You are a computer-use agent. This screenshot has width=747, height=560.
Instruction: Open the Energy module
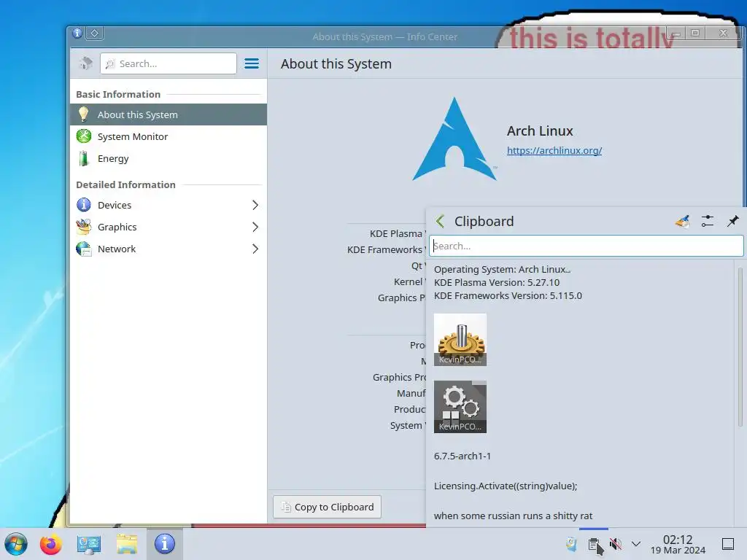169,158
